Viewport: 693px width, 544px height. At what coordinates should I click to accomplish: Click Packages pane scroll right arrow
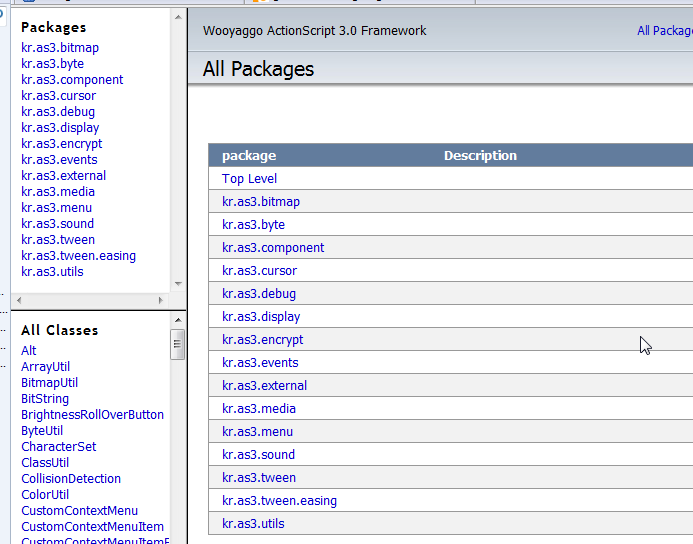(x=160, y=300)
